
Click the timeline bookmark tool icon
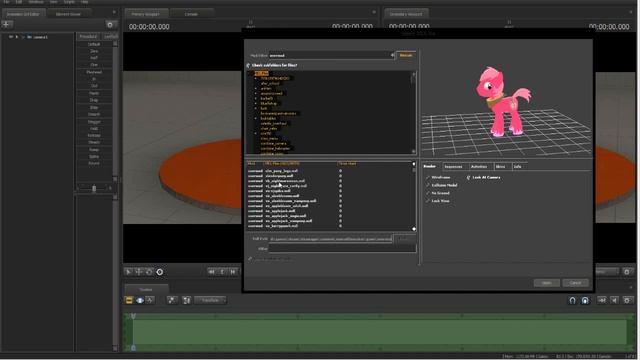pos(172,300)
